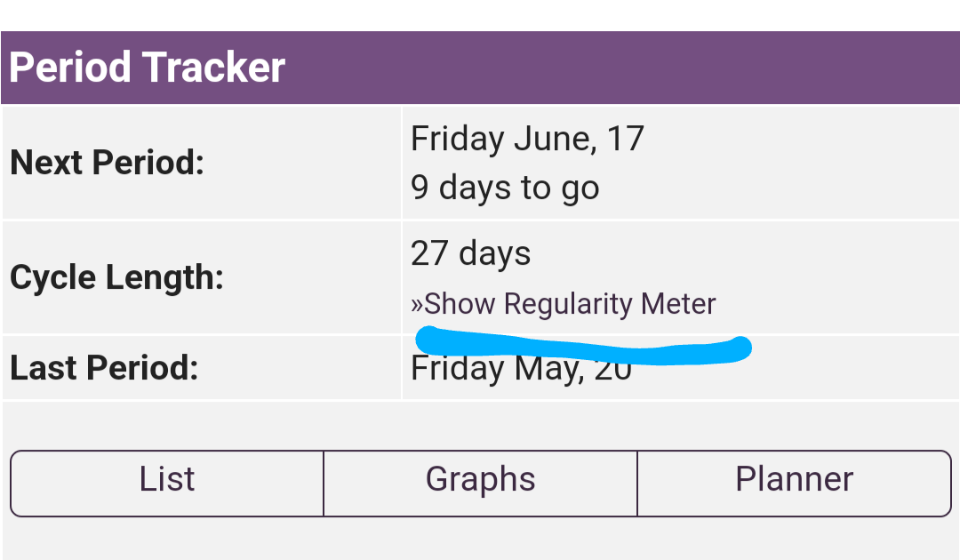
Task: Select the Last Period label
Action: 104,368
